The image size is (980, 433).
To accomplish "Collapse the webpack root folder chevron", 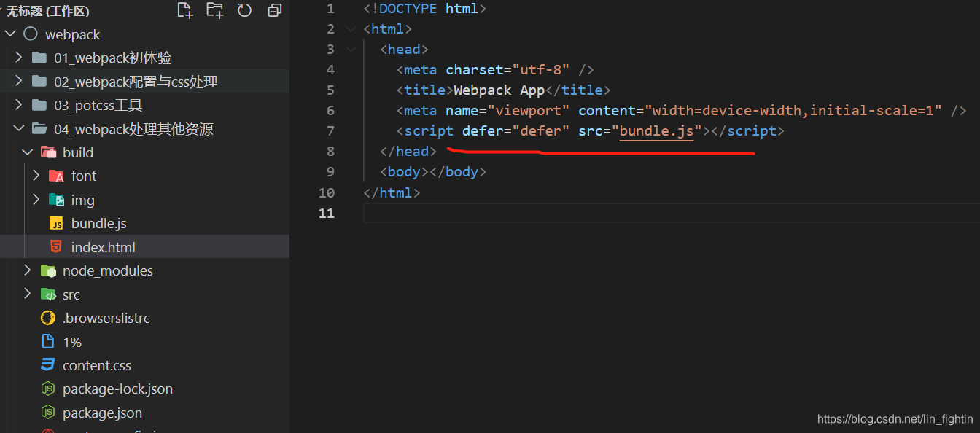I will (10, 34).
